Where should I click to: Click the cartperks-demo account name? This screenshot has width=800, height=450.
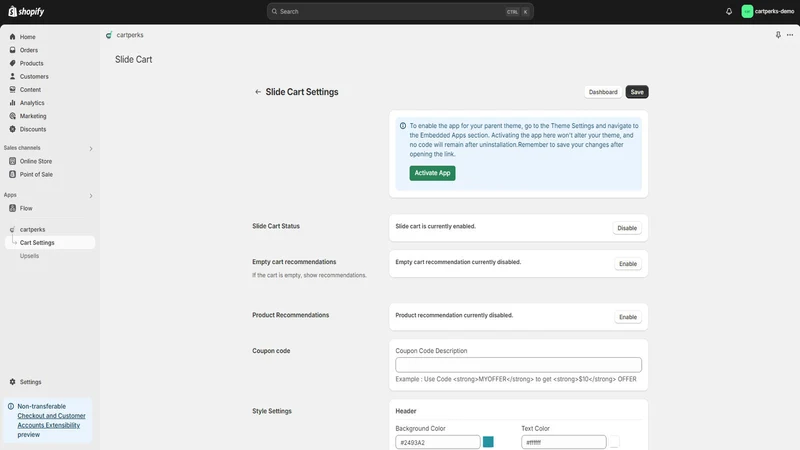(774, 11)
